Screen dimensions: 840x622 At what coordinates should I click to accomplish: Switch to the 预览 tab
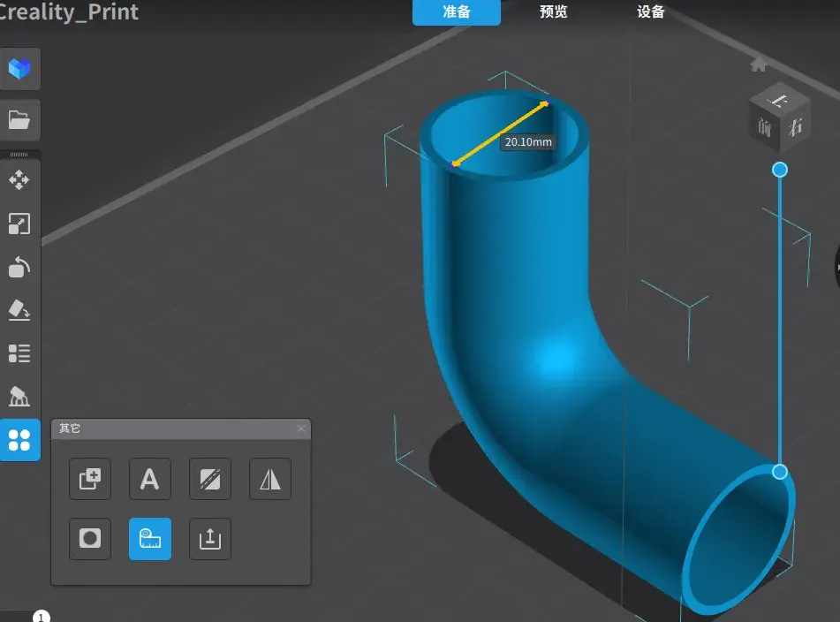tap(554, 12)
